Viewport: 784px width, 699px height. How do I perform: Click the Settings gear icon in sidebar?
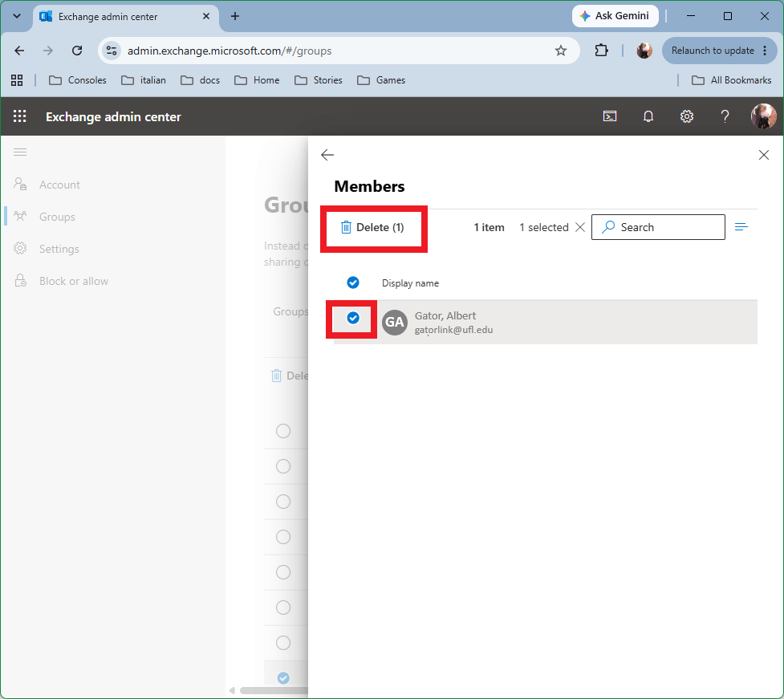[x=20, y=248]
